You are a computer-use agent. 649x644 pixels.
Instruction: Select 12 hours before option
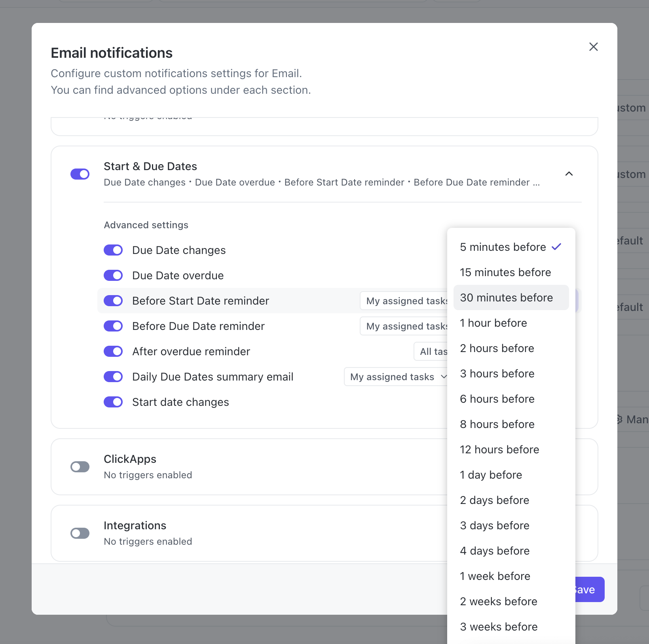511,449
